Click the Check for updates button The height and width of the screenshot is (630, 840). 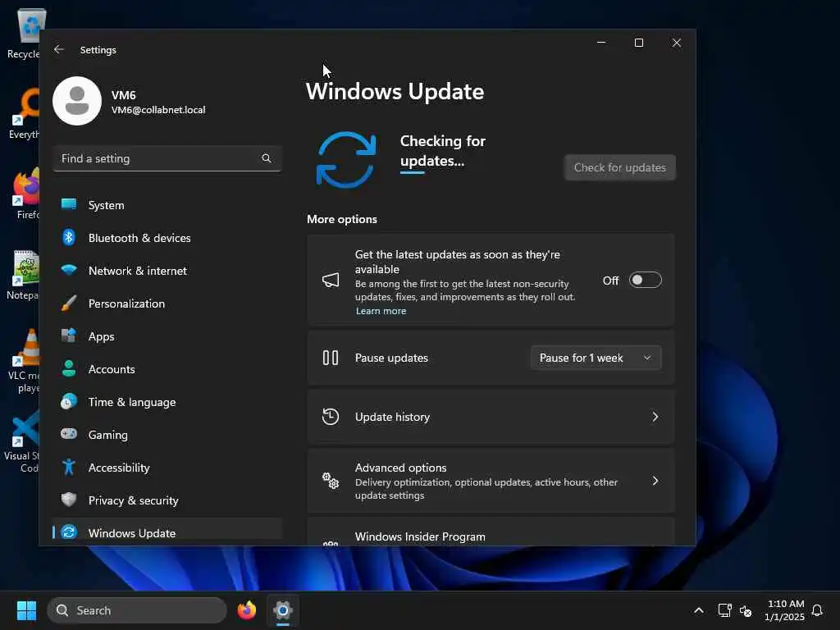tap(620, 167)
